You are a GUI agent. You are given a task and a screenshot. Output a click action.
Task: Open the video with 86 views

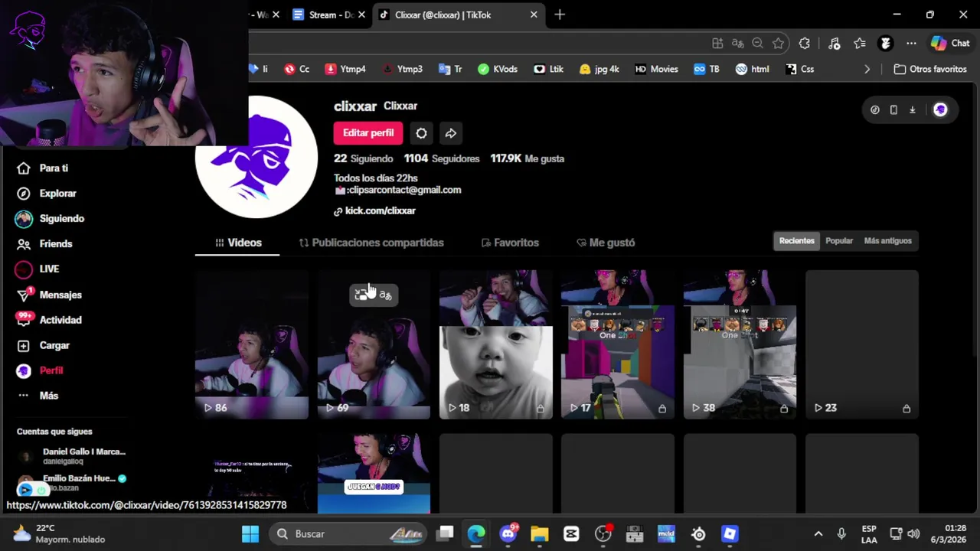(x=251, y=344)
